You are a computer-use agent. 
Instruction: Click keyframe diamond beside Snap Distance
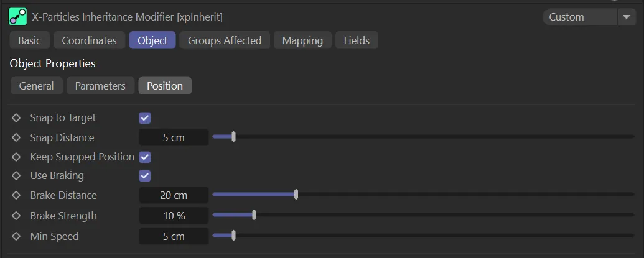click(x=16, y=137)
